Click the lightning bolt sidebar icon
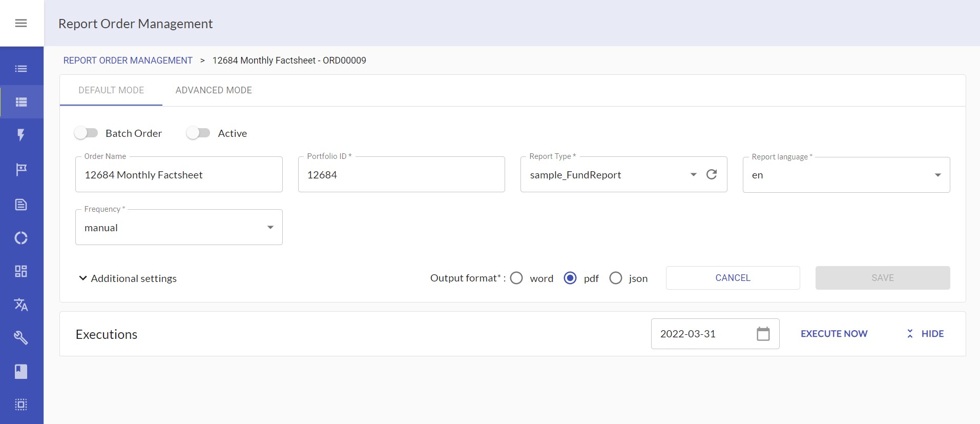 coord(21,135)
